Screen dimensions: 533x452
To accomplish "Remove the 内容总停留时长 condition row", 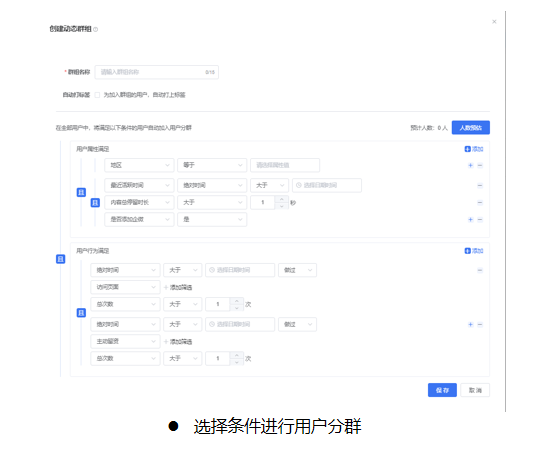I will pos(480,203).
